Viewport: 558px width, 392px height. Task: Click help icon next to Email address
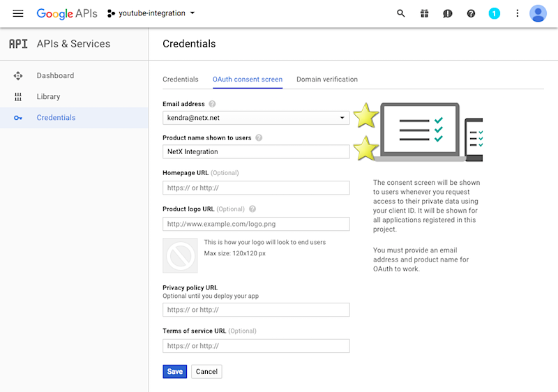212,104
